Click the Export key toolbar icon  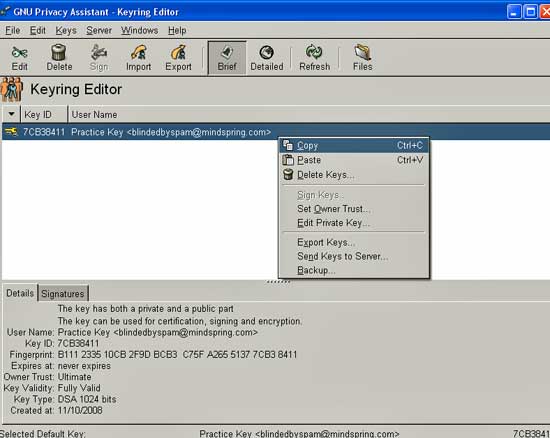pyautogui.click(x=178, y=58)
